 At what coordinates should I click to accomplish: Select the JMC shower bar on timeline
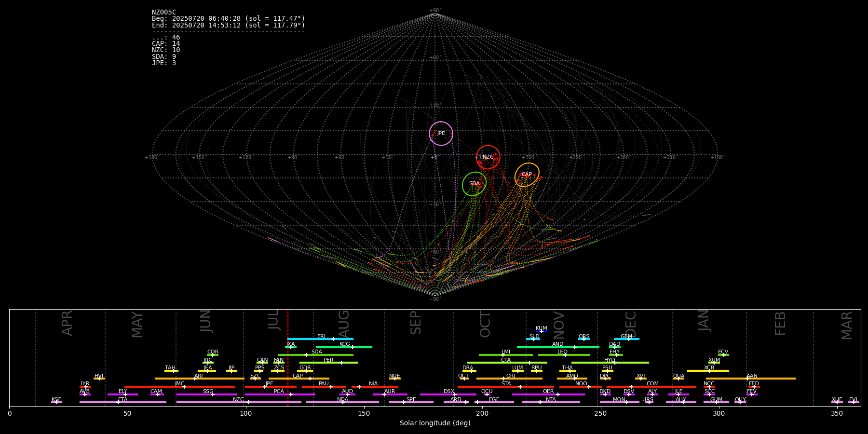[180, 387]
